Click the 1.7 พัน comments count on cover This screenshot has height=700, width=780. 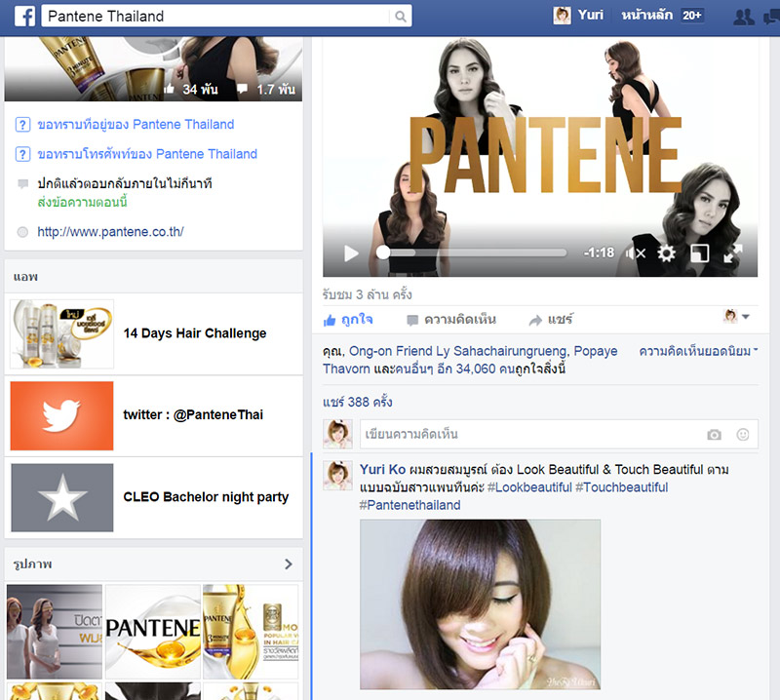pyautogui.click(x=266, y=90)
